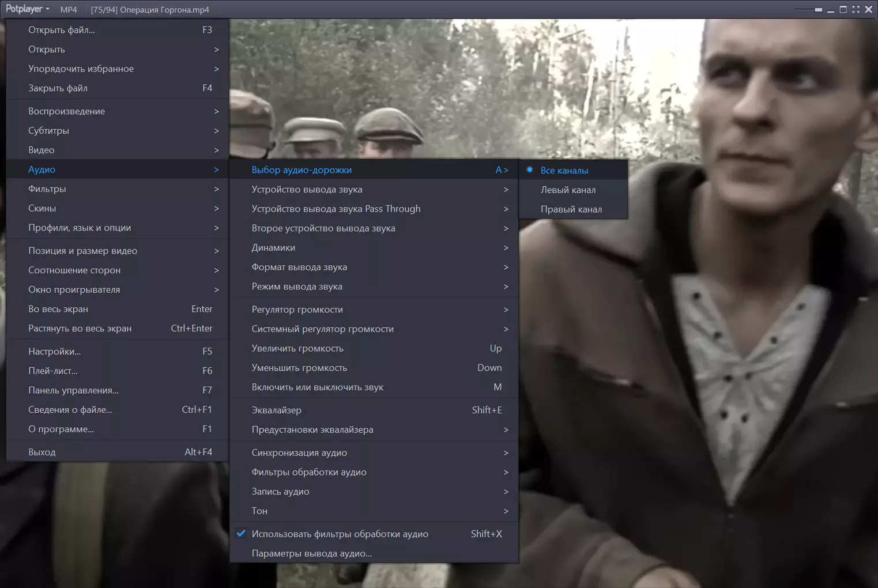878x588 pixels.
Task: Toggle 'Использовать фильтры обработки аудио' checkmark
Action: coord(340,534)
